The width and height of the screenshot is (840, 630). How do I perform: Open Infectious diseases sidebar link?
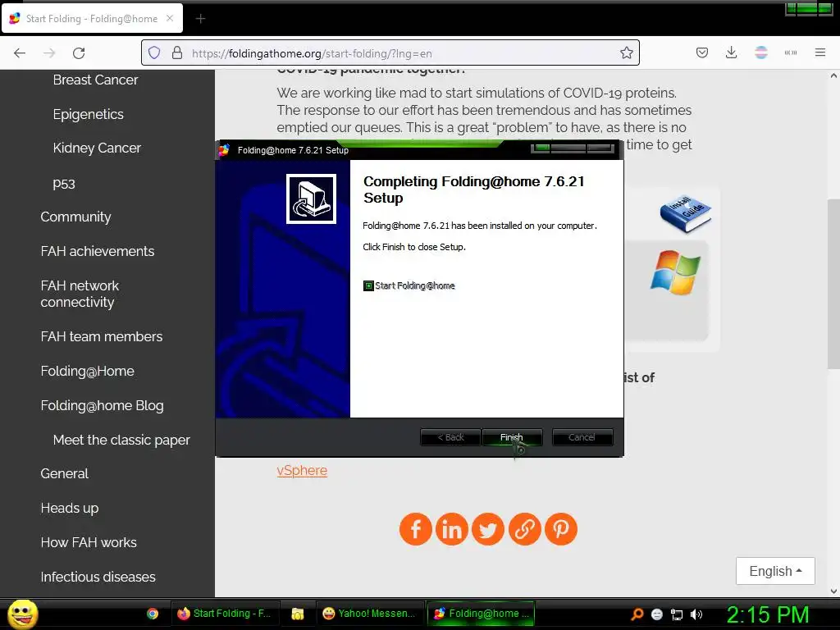98,577
